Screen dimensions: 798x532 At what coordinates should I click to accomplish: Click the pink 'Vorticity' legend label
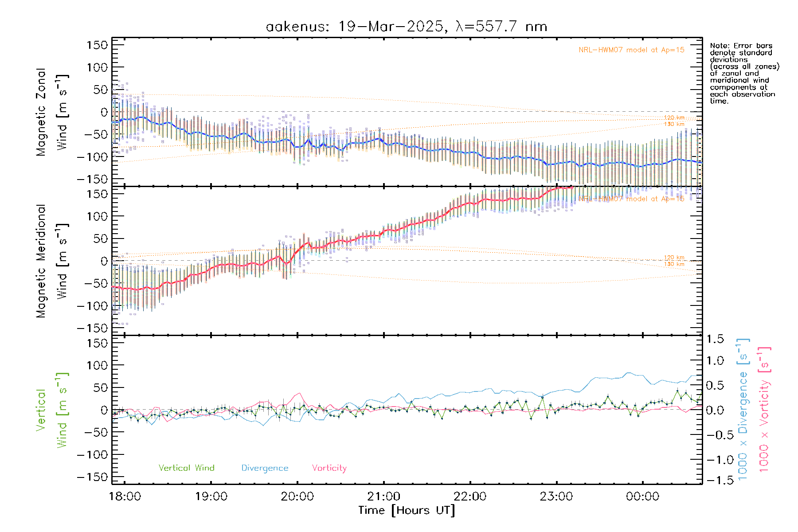pos(329,468)
